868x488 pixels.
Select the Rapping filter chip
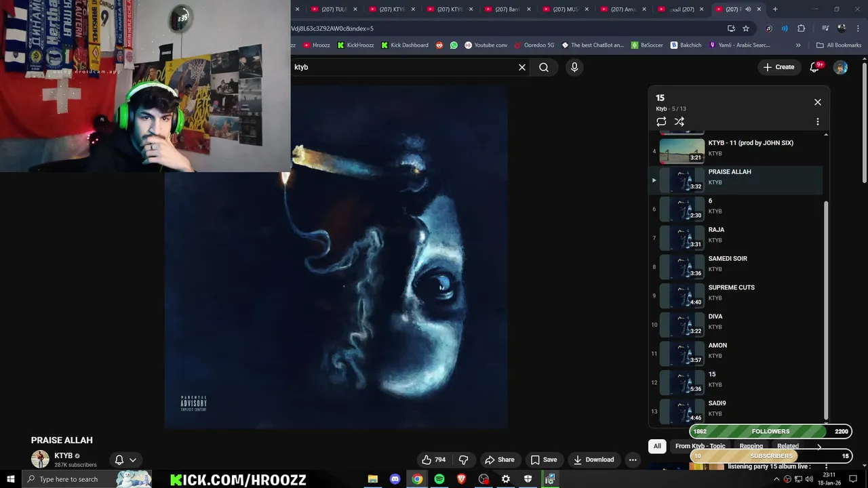[751, 446]
